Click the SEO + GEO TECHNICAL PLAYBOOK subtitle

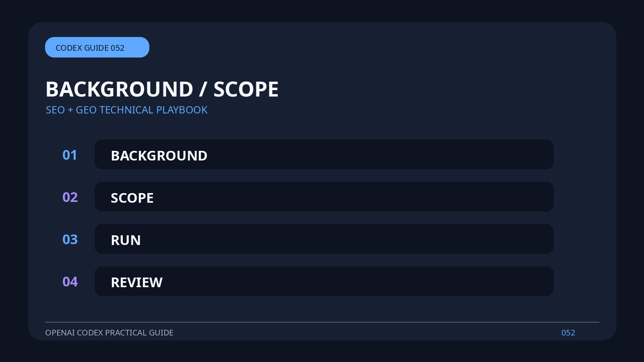point(126,110)
